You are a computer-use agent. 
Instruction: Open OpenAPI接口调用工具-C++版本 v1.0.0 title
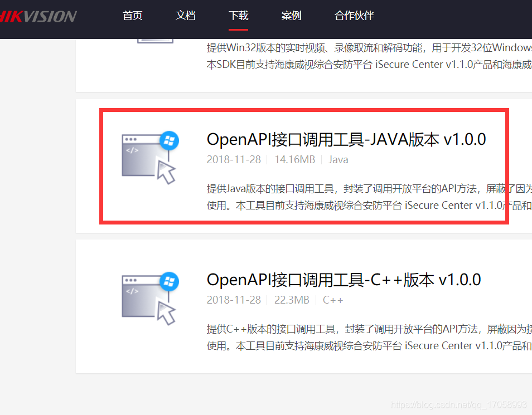coord(344,280)
